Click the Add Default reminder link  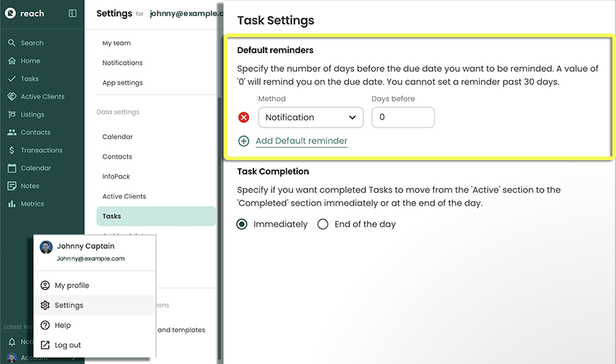(x=301, y=141)
